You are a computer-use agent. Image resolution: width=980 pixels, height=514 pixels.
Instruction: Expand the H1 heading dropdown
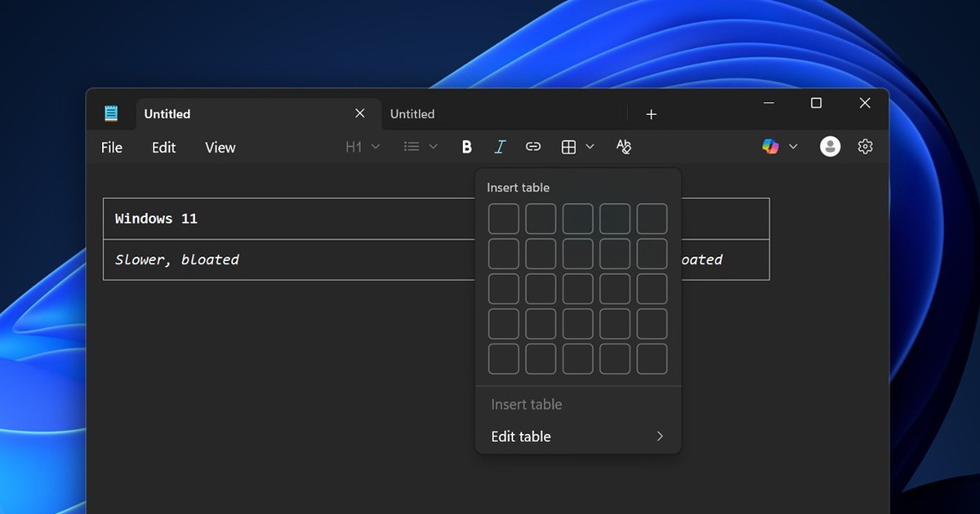[363, 147]
